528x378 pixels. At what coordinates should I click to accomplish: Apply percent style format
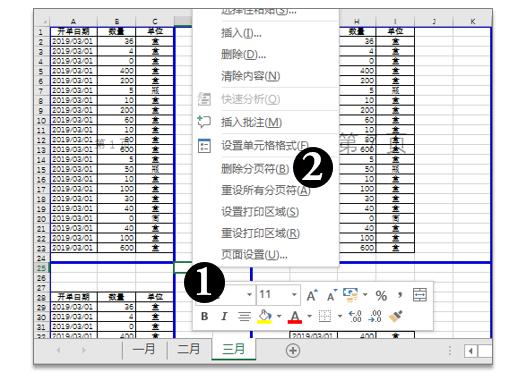pos(381,296)
